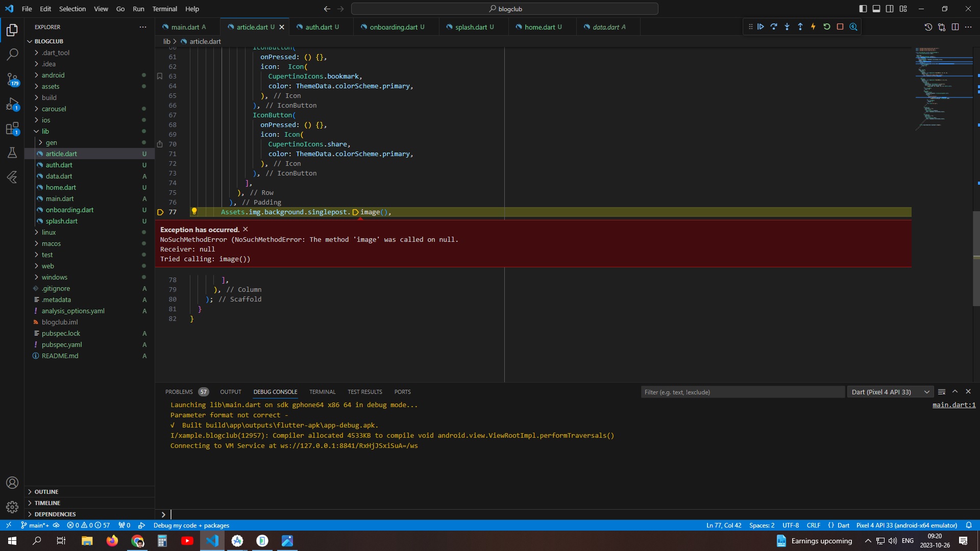The height and width of the screenshot is (551, 980).
Task: Open Firefox from the Windows taskbar
Action: pyautogui.click(x=112, y=541)
